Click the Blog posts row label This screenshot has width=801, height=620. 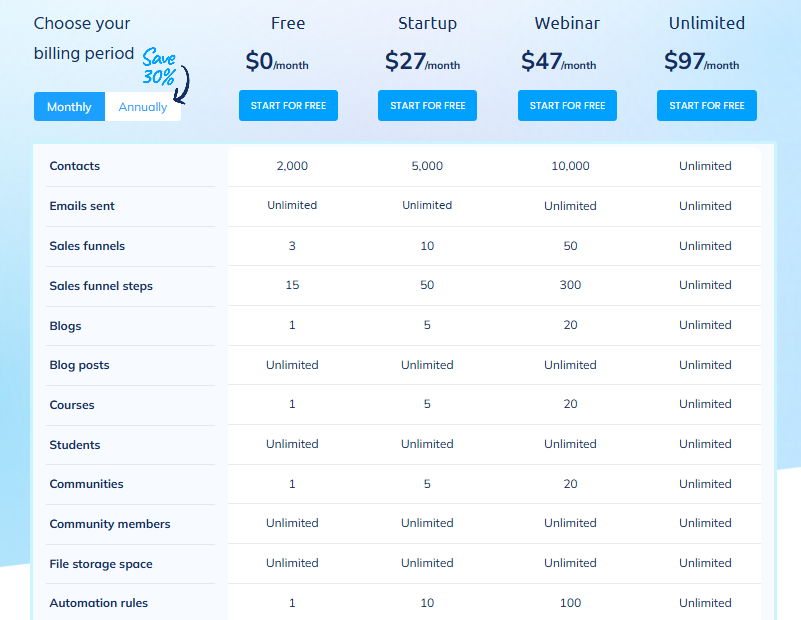tap(79, 365)
